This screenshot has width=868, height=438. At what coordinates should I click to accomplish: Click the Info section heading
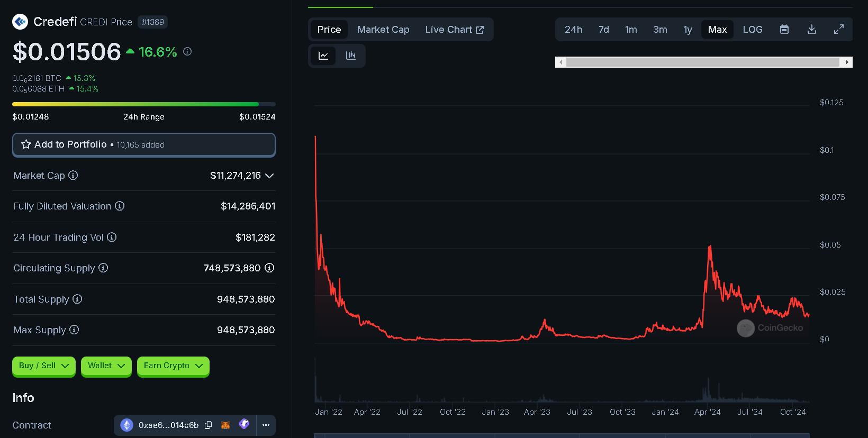[23, 398]
